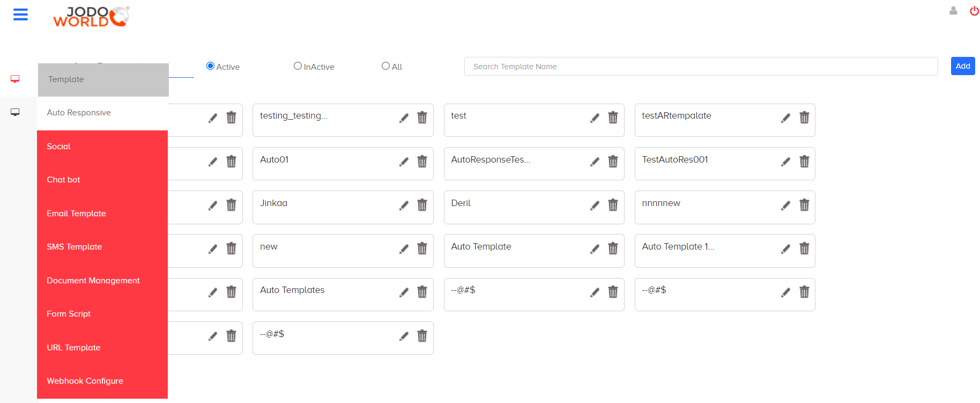
Task: Edit the TestAutoRes001 template
Action: pos(785,162)
